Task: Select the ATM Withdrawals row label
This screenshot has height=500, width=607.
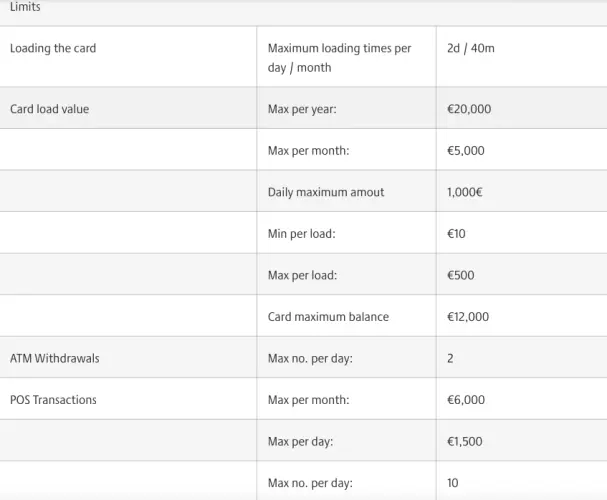Action: pyautogui.click(x=55, y=358)
